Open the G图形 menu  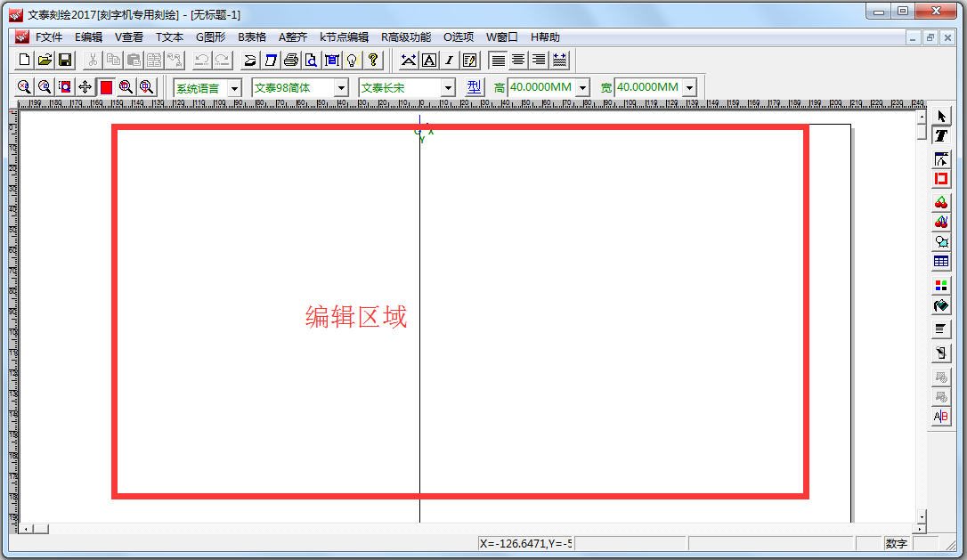click(211, 37)
